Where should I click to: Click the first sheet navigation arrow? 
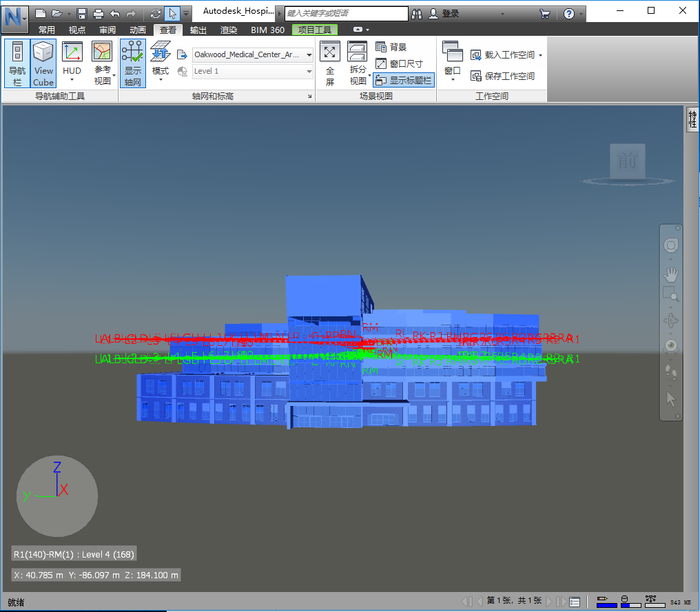click(467, 601)
